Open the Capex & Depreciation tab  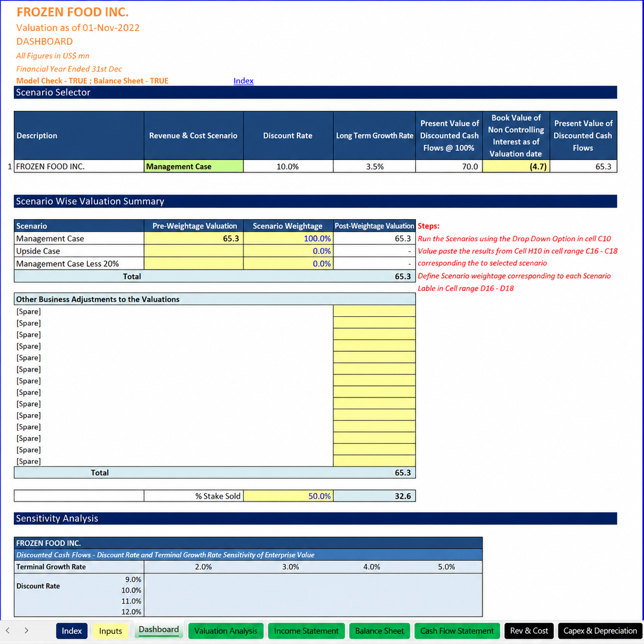coord(600,631)
